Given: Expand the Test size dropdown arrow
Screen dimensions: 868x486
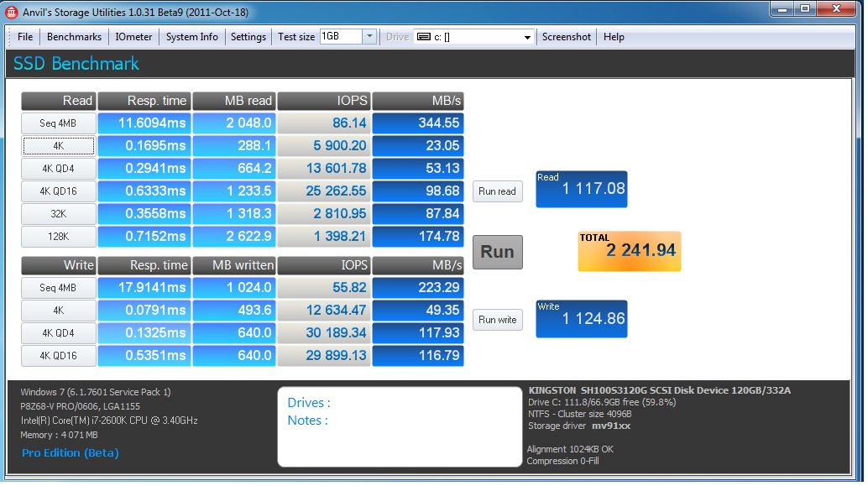Looking at the screenshot, I should [369, 37].
